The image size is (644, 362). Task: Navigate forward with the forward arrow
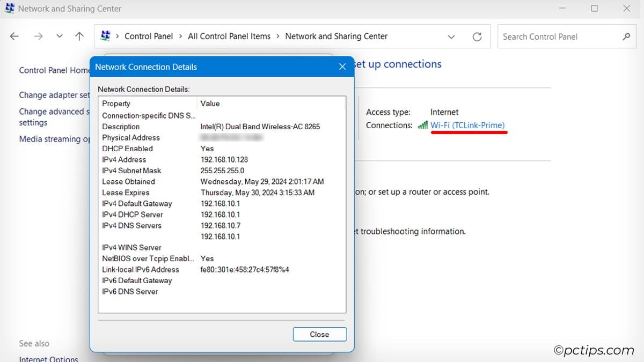point(38,36)
